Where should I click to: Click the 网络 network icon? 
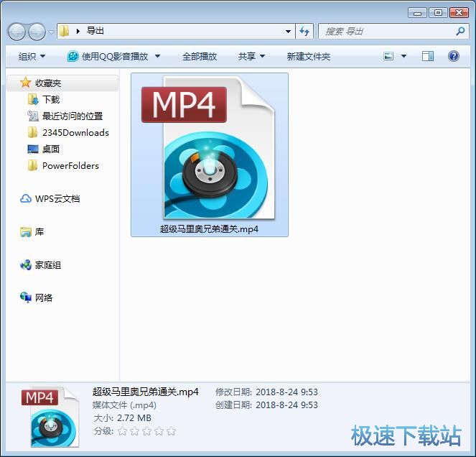coord(26,297)
